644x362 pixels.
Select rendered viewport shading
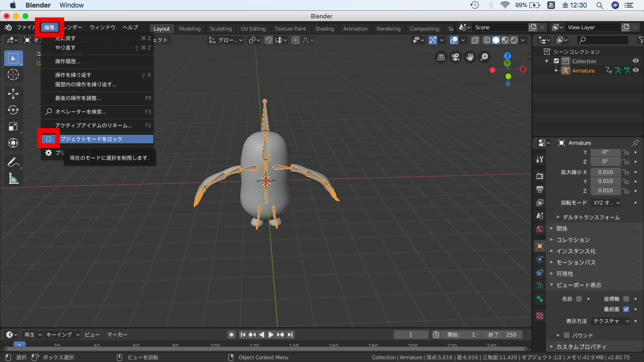click(x=514, y=41)
